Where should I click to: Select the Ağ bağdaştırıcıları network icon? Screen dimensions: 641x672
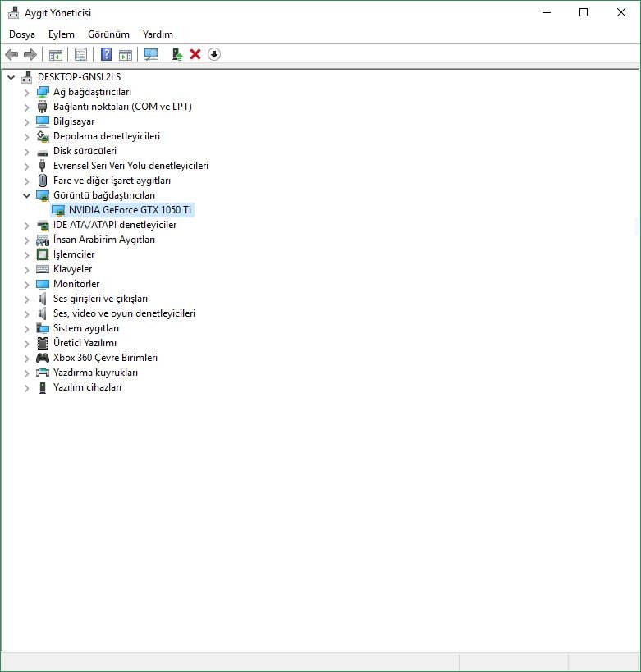[43, 92]
